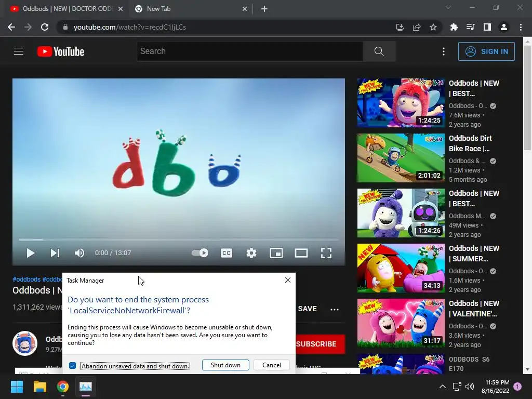This screenshot has height=399, width=532.
Task: Open Chrome profile icon
Action: point(504,27)
